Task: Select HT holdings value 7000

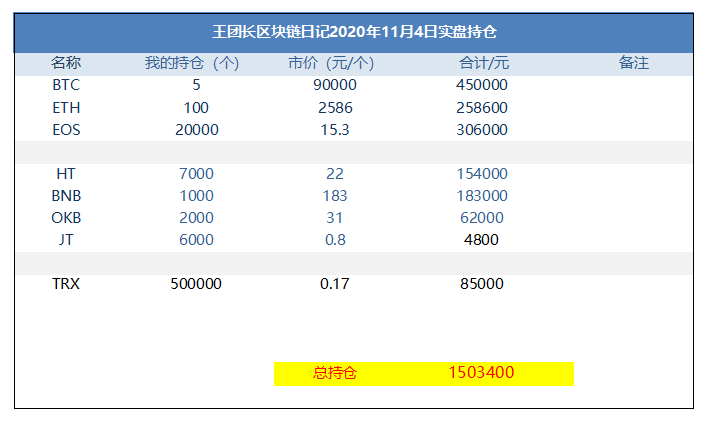Action: [x=196, y=174]
